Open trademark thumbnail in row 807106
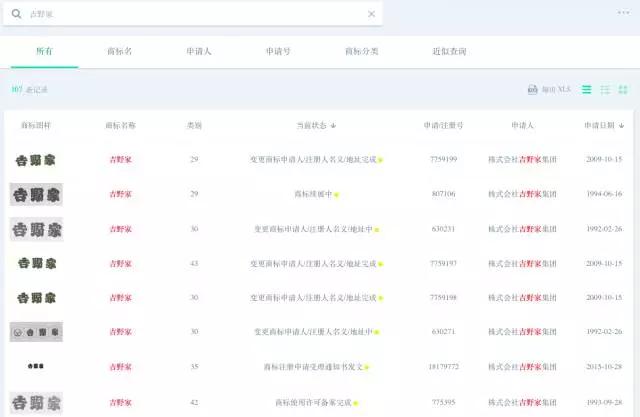This screenshot has height=417, width=640. pos(36,195)
